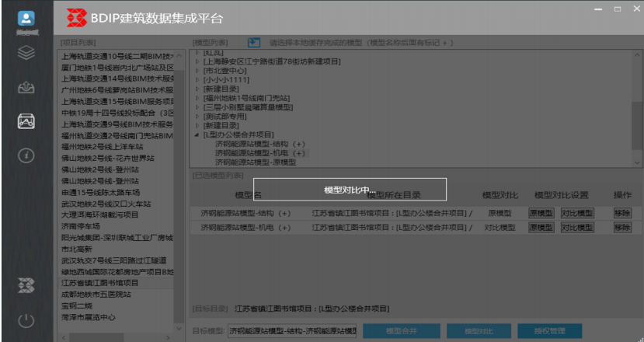Click the project list scroll up arrow

(x=179, y=55)
